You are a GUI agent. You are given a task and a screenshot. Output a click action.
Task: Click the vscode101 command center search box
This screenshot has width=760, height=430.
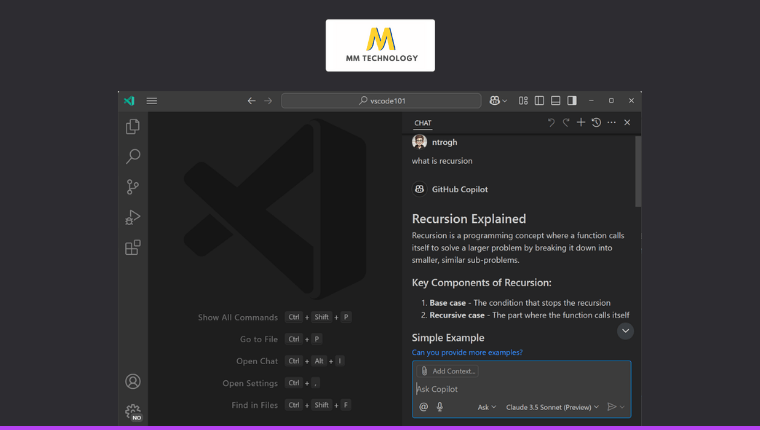coord(381,101)
